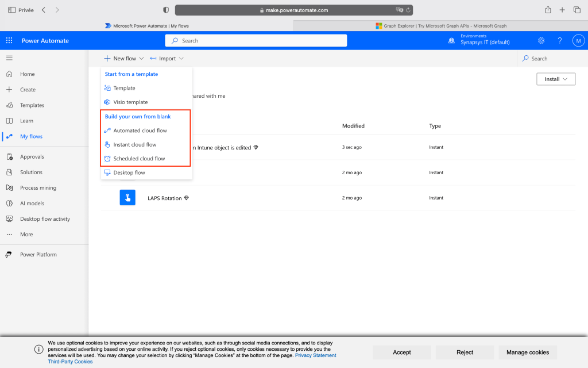588x368 pixels.
Task: Choose Scheduled cloud flow from menu
Action: tap(139, 159)
